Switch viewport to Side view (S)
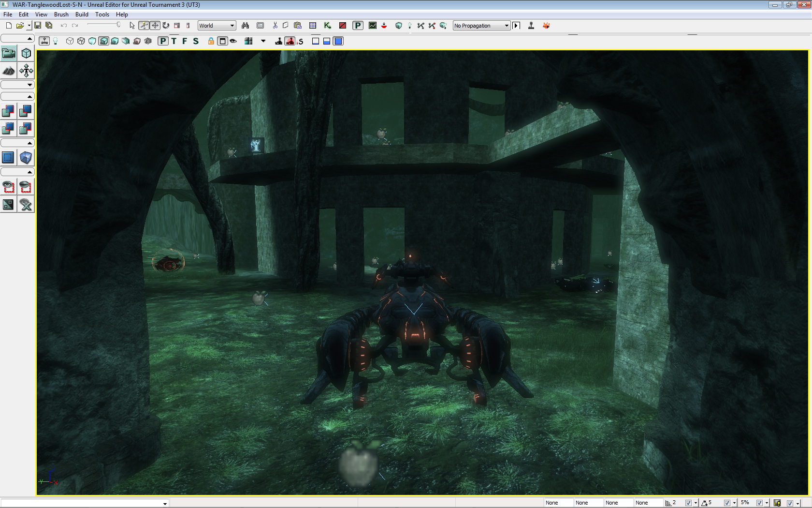The width and height of the screenshot is (812, 508). point(196,41)
